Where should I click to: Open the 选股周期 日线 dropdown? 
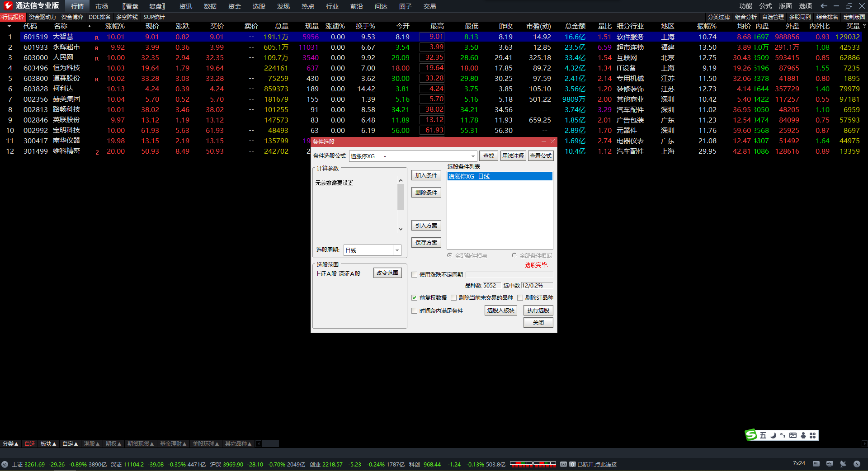[x=397, y=250]
